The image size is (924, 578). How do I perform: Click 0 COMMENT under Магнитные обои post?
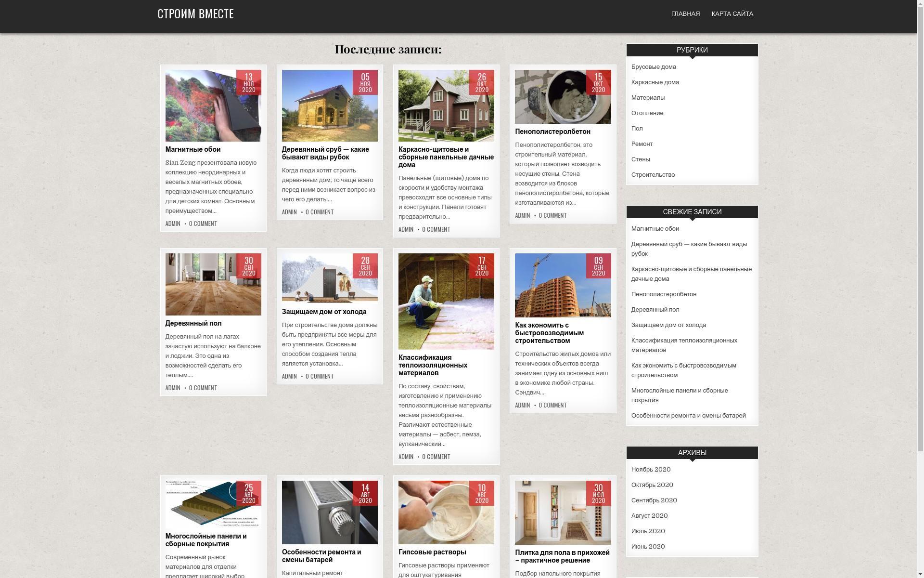click(x=203, y=224)
